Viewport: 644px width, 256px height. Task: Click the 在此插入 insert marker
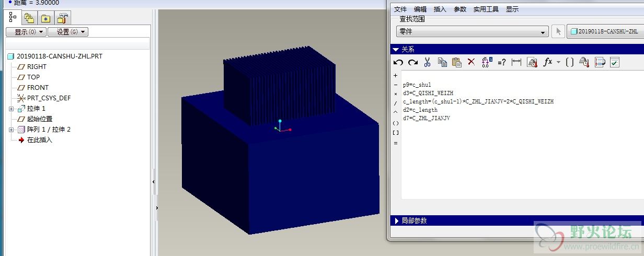(35, 139)
